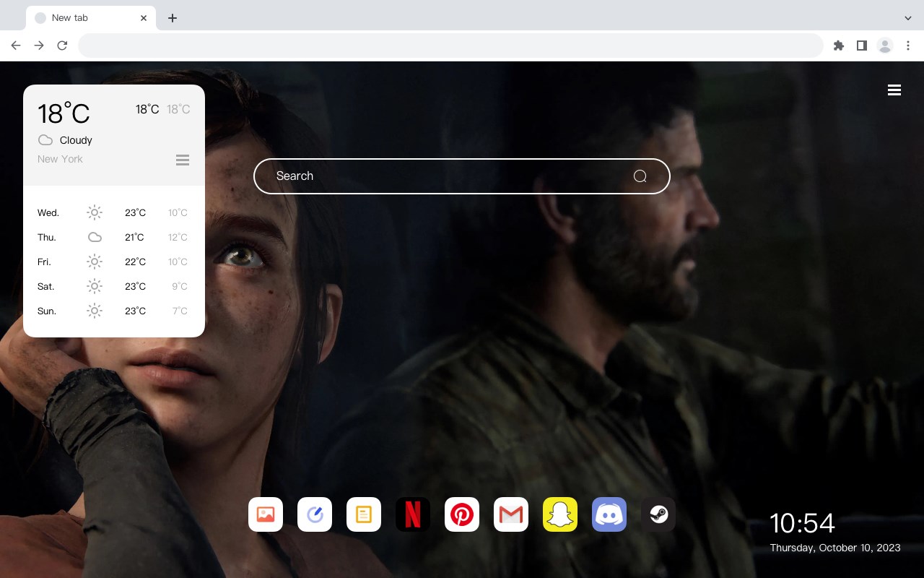Select the Sat. forecast day label
This screenshot has height=578, width=924.
pos(46,287)
